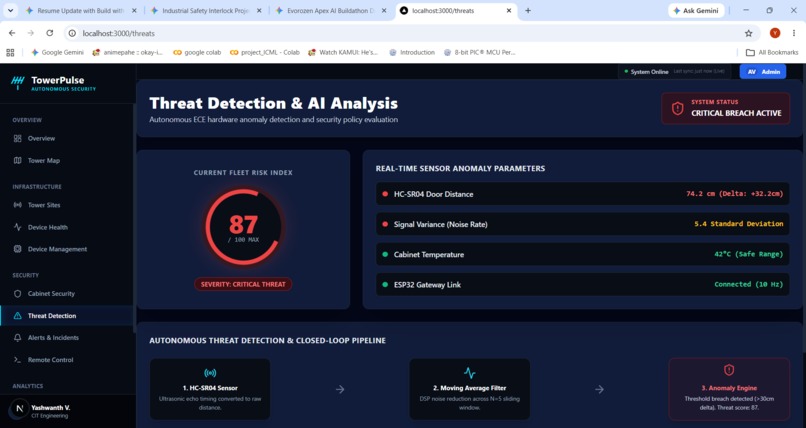Image resolution: width=806 pixels, height=428 pixels.
Task: Open Google Gemini bookmark
Action: tap(58, 52)
